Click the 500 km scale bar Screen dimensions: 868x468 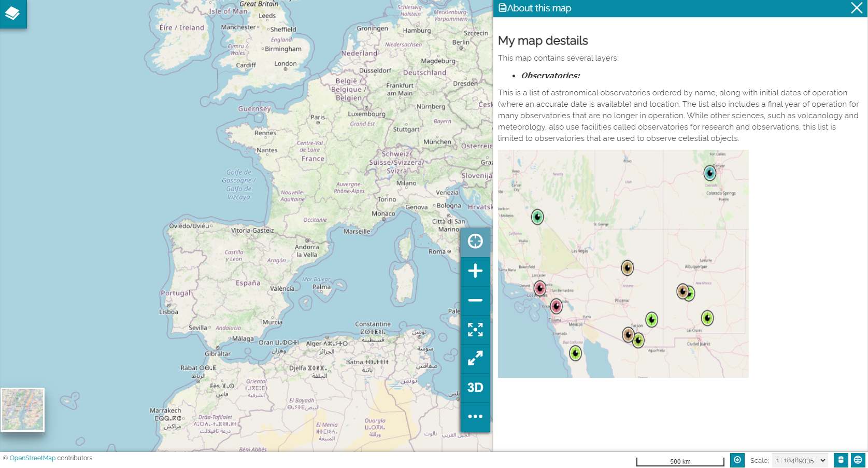click(x=680, y=461)
